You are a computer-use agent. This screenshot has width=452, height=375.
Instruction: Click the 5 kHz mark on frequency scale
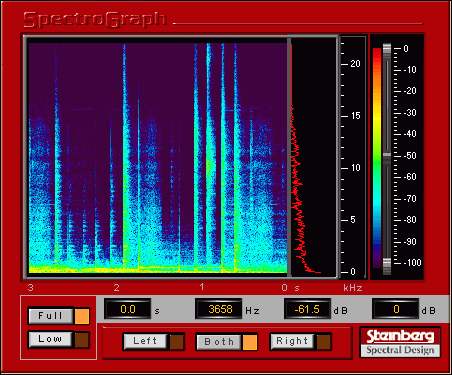[x=353, y=220]
